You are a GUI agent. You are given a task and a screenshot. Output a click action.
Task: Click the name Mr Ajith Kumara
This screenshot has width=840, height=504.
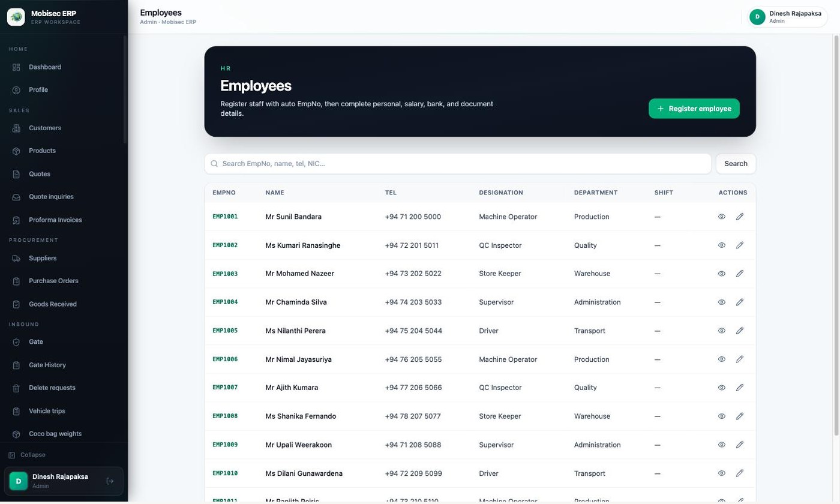click(x=292, y=388)
